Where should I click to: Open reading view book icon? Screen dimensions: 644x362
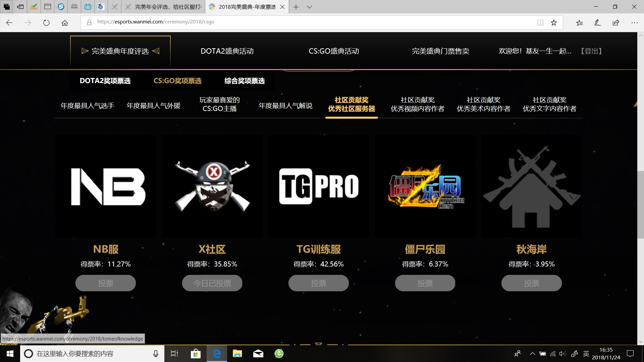pos(540,23)
